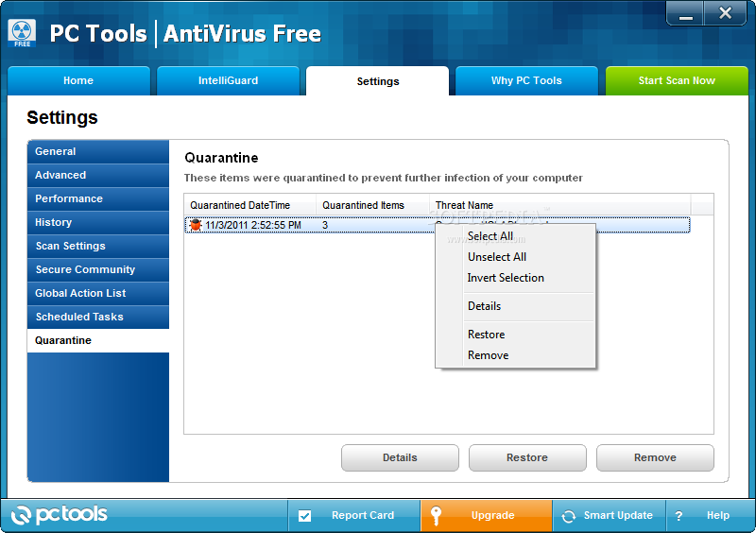Image resolution: width=756 pixels, height=533 pixels.
Task: Open the History section
Action: pos(98,222)
